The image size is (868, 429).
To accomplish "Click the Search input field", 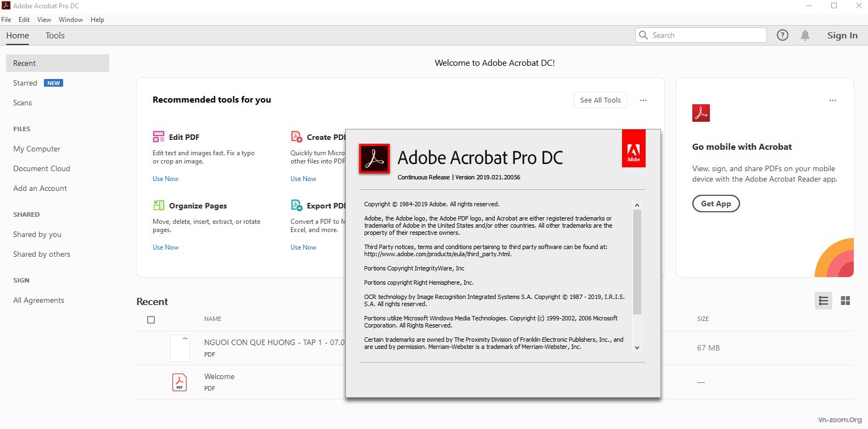I will tap(705, 35).
